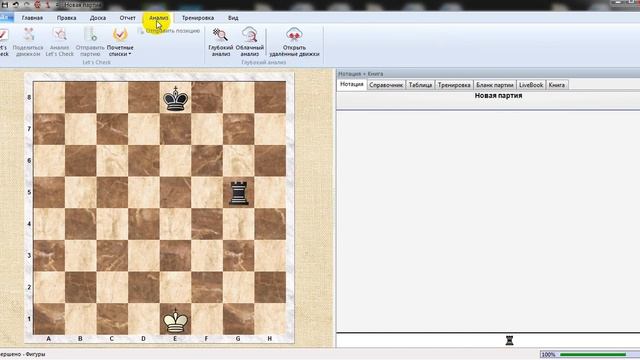640x360 pixels.
Task: Switch to the Бланк партии tab
Action: point(495,85)
